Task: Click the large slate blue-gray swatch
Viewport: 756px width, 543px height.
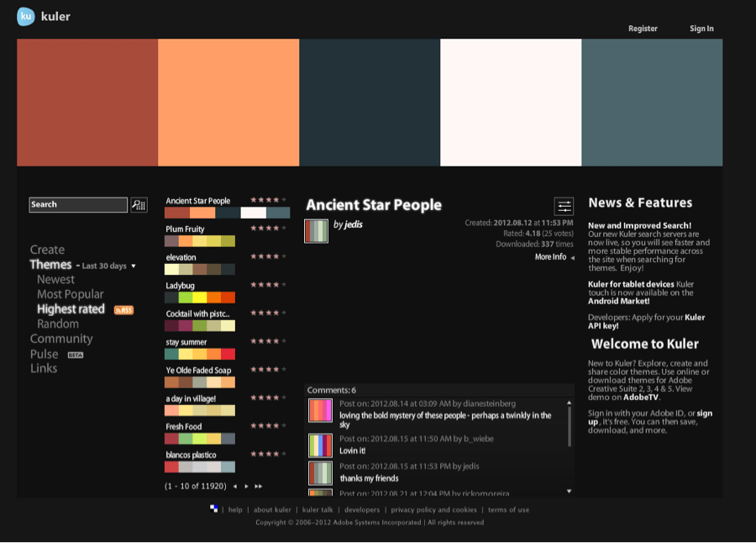Action: point(653,103)
